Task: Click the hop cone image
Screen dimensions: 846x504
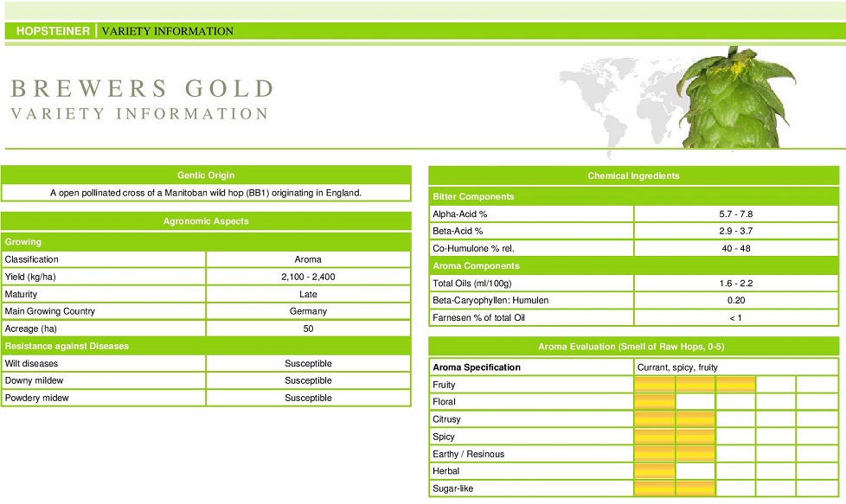Action: [x=735, y=98]
